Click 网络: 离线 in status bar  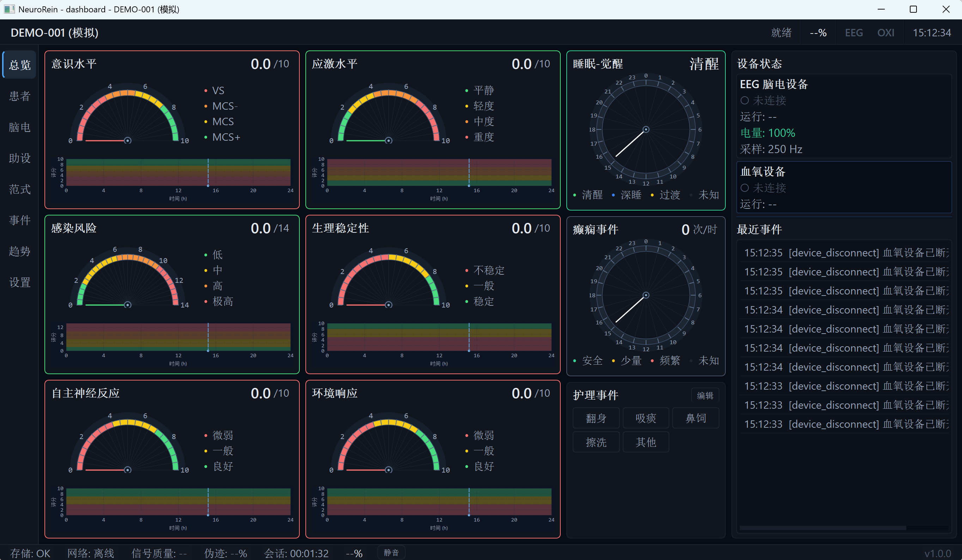pos(91,553)
